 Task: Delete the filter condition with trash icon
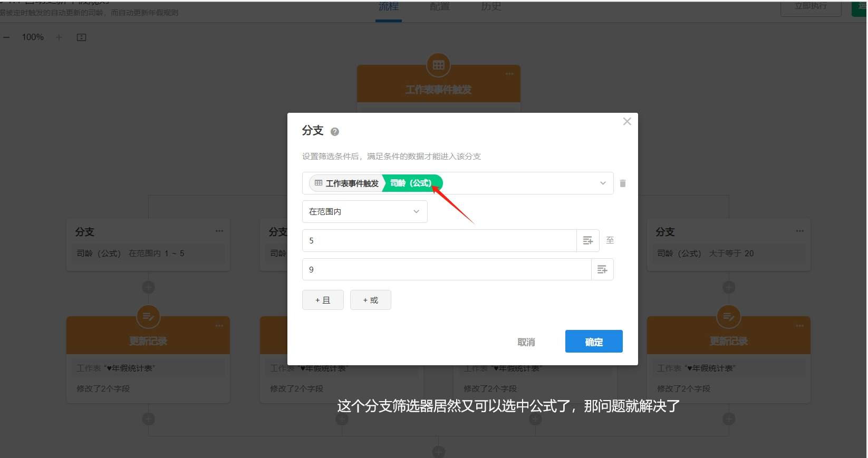pos(623,183)
